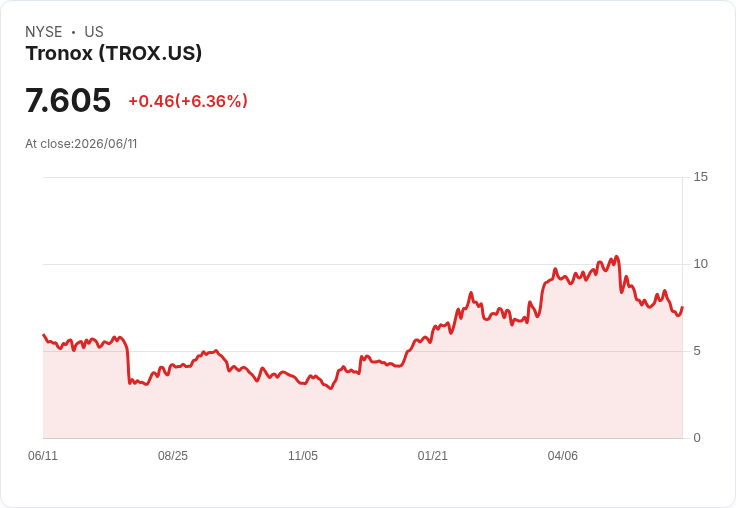Screen dimensions: 736x508
Task: Click the At close 2026/06/11 timestamp
Action: point(81,144)
